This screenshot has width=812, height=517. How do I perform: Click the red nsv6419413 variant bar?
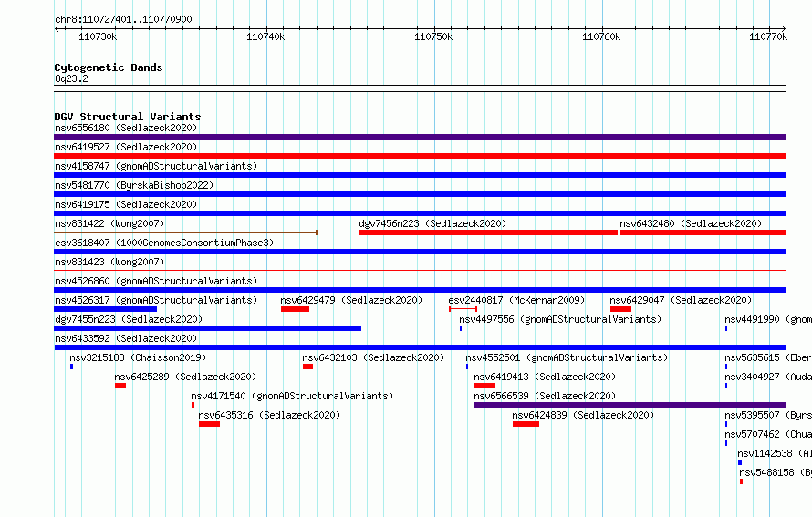[x=484, y=386]
